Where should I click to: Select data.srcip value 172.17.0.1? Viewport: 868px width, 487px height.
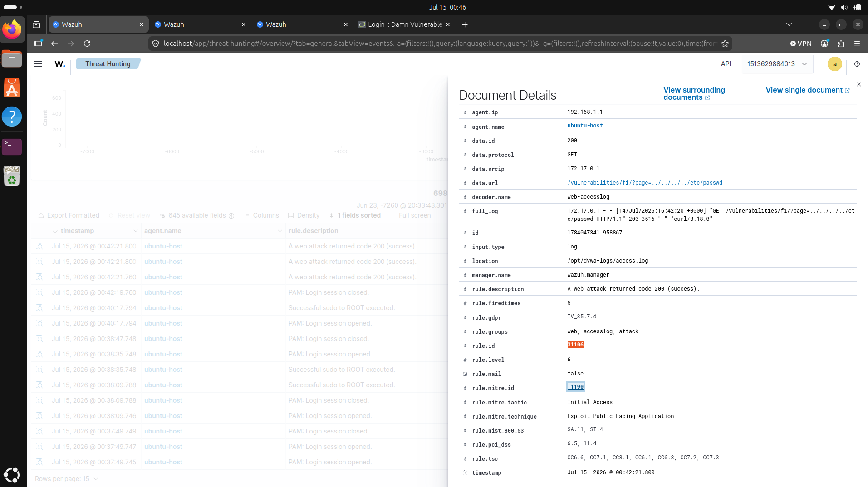coord(583,169)
